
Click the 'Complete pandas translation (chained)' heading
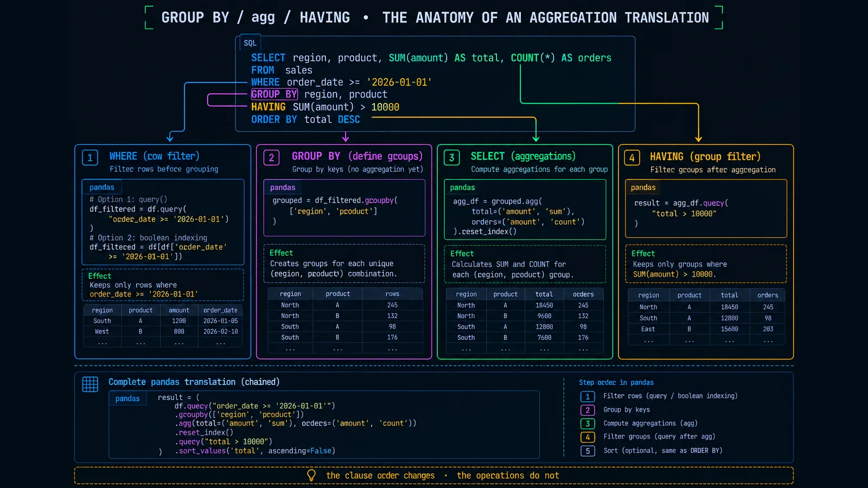point(194,382)
